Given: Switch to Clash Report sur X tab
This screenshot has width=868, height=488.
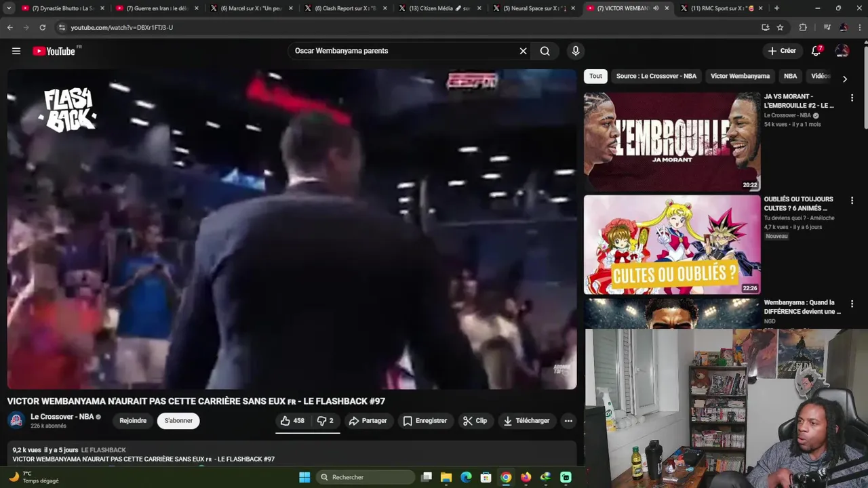Looking at the screenshot, I should (345, 8).
